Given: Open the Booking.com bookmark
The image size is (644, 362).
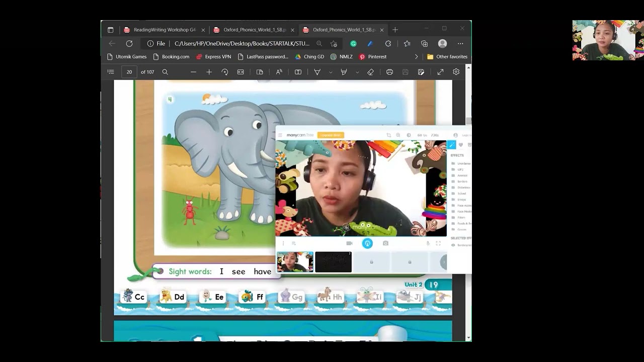Looking at the screenshot, I should tap(171, 57).
